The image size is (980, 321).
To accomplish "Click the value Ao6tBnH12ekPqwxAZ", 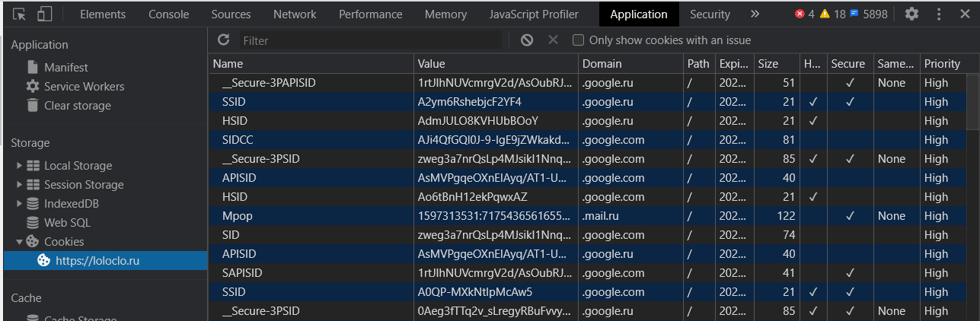I will 474,197.
